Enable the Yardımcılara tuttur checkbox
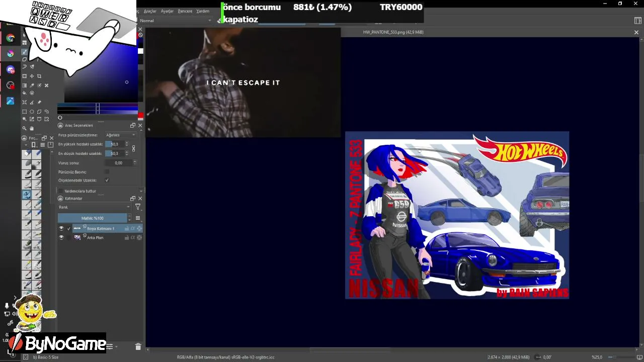 pyautogui.click(x=61, y=191)
